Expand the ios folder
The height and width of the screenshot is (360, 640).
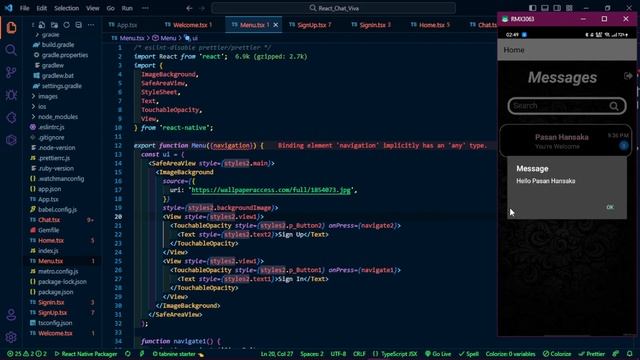point(42,107)
